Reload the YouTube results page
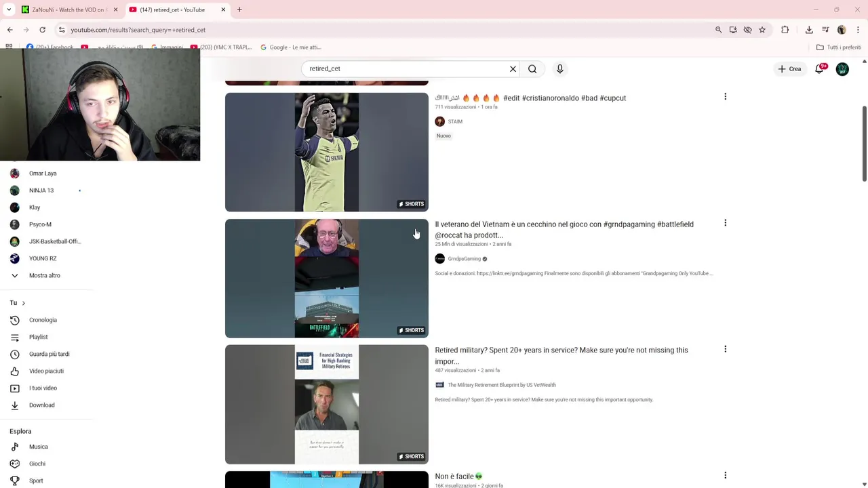The width and height of the screenshot is (868, 488). (42, 30)
